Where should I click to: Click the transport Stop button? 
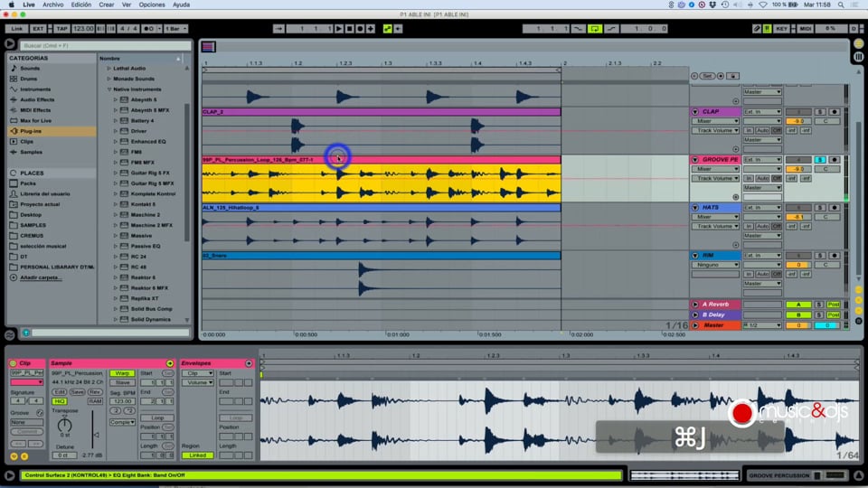[x=349, y=29]
